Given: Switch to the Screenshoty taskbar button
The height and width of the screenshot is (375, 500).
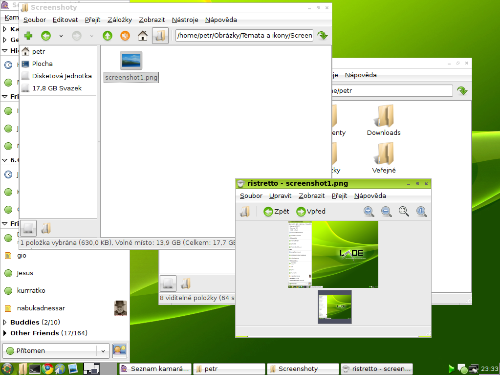Looking at the screenshot, I should tap(303, 369).
